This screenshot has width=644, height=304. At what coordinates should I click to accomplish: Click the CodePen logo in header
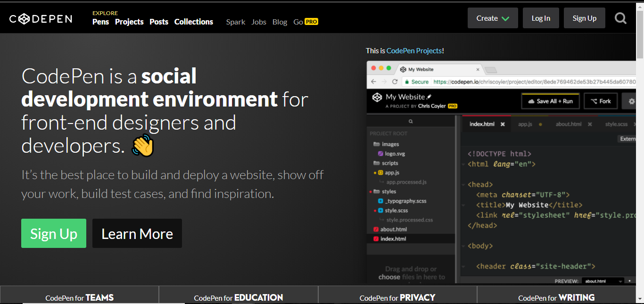[41, 19]
